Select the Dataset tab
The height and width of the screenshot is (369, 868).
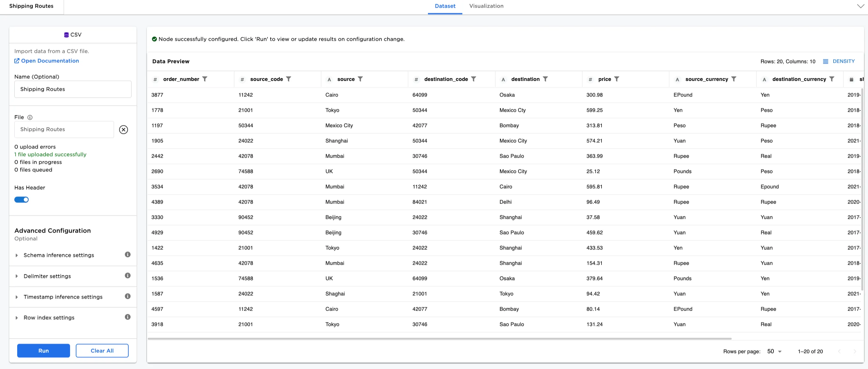click(x=445, y=6)
